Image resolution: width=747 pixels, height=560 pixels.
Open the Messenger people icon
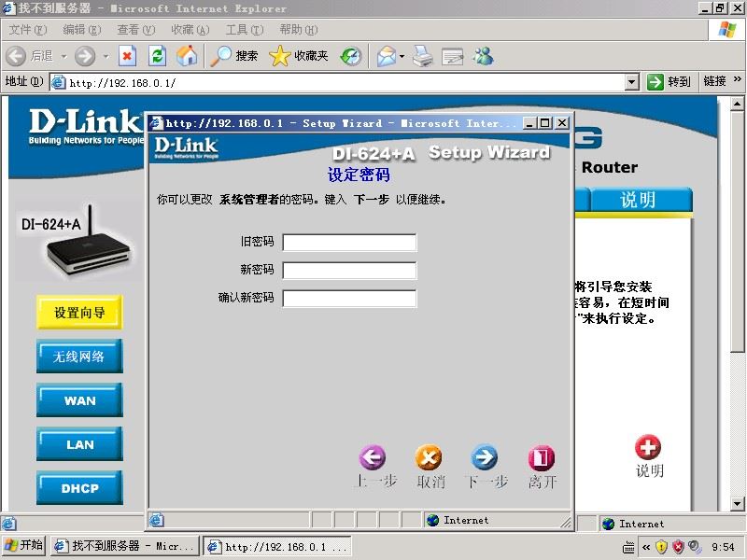click(483, 56)
